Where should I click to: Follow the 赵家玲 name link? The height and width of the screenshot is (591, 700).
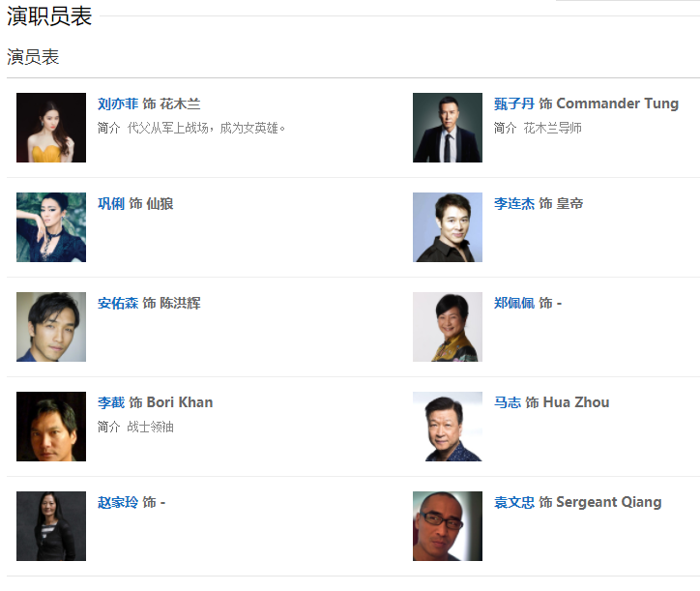point(118,502)
